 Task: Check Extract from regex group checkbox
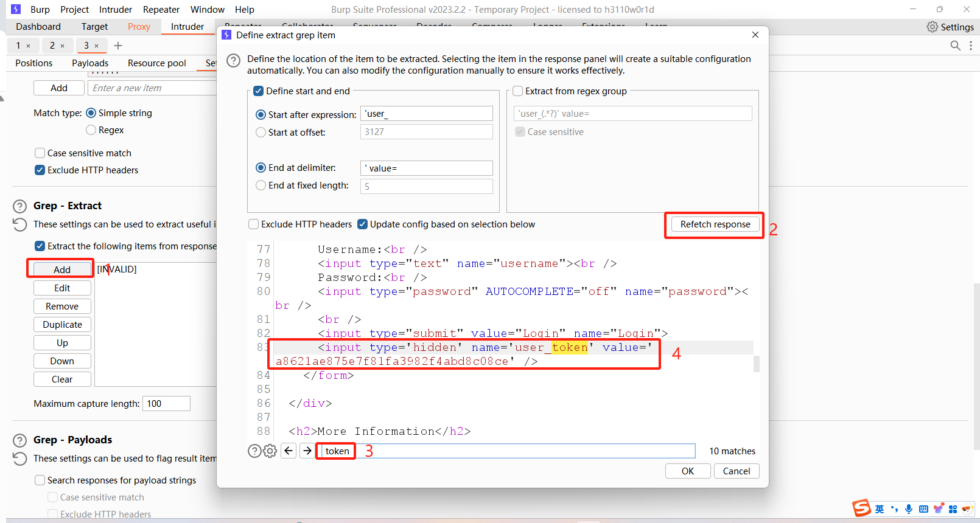click(x=518, y=91)
